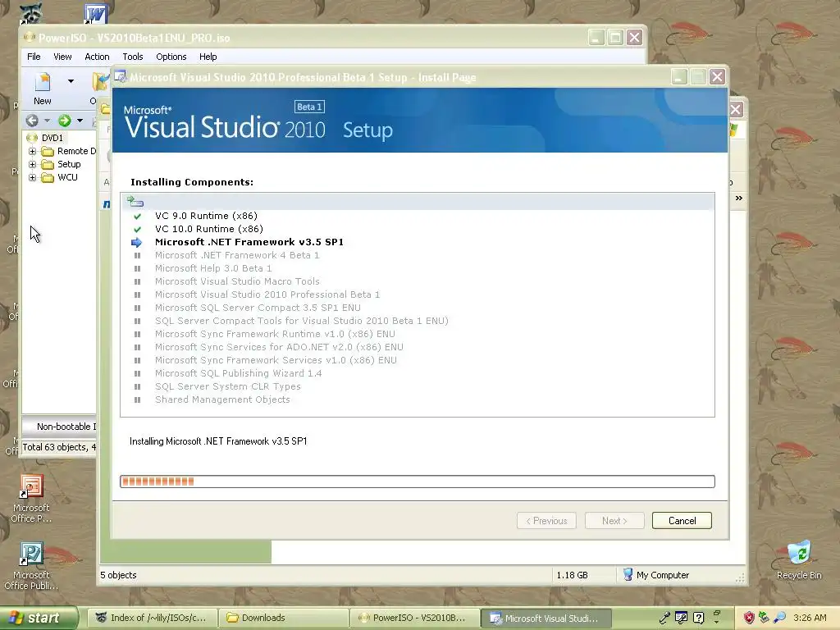Image resolution: width=840 pixels, height=630 pixels.
Task: Select Microsoft SQL Server Compact 3.5 SP1 ENU
Action: point(258,308)
